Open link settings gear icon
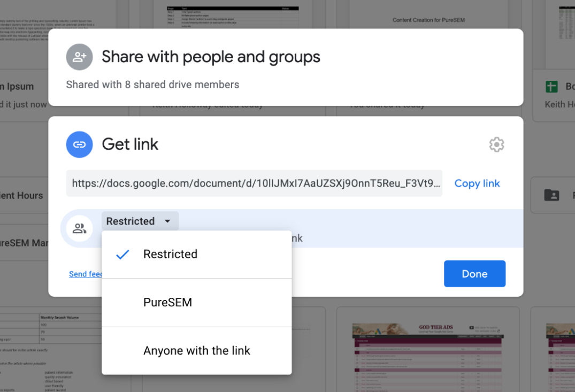575x392 pixels. [x=496, y=144]
